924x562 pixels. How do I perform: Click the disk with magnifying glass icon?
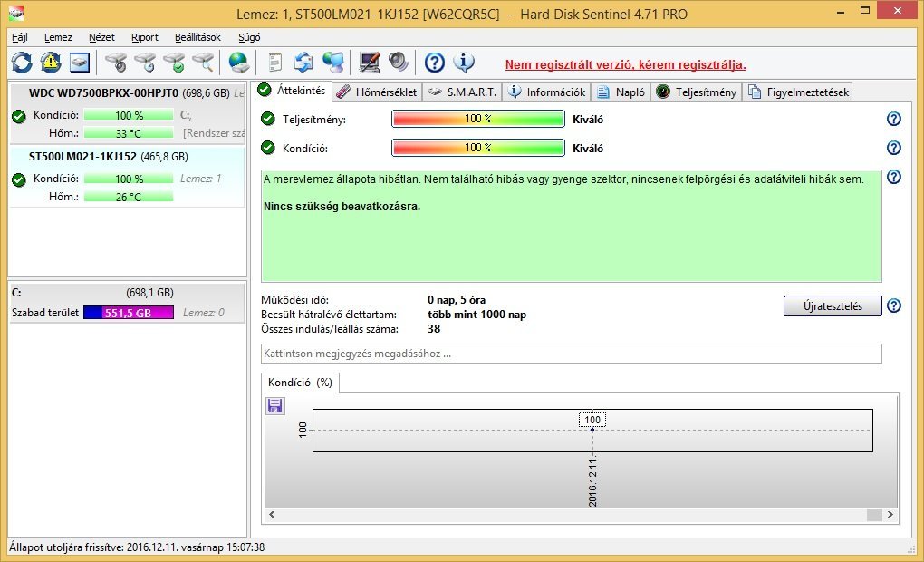[x=203, y=63]
